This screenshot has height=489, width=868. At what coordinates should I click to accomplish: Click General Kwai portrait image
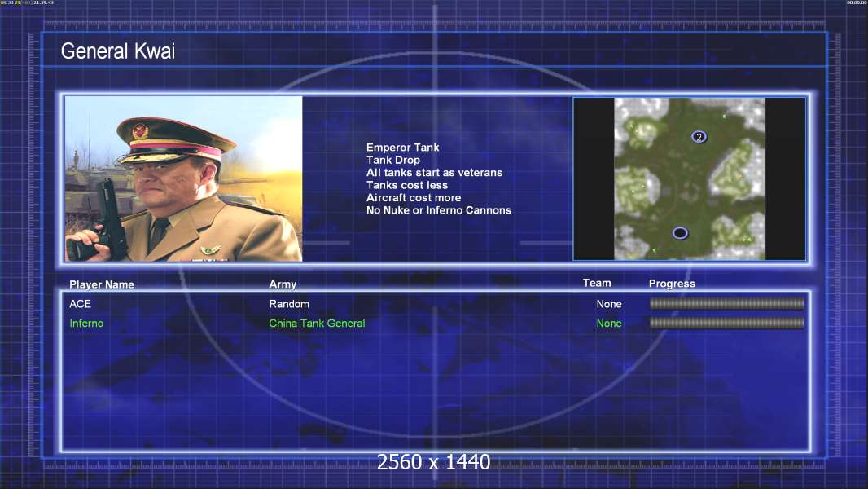pyautogui.click(x=184, y=178)
